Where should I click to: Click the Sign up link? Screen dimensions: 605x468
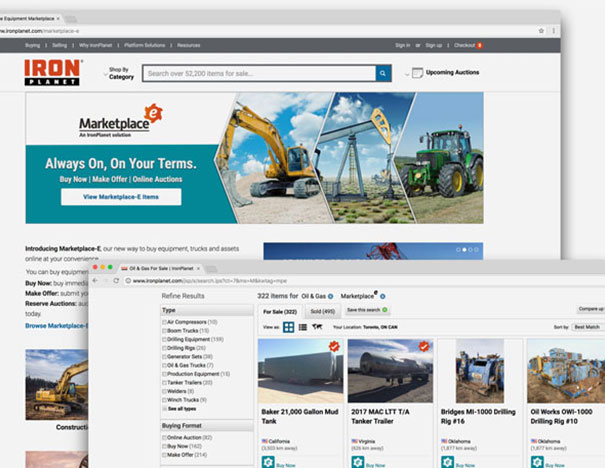coord(434,46)
